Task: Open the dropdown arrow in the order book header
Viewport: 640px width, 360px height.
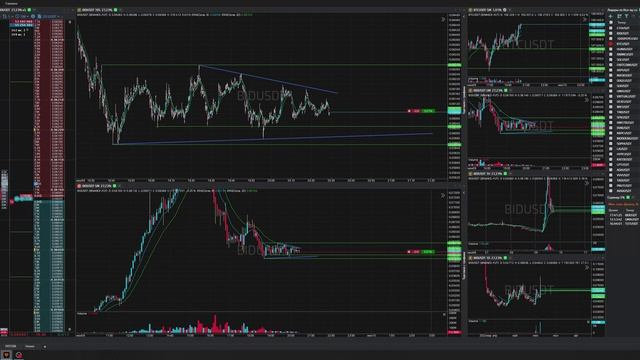Action: point(34,10)
